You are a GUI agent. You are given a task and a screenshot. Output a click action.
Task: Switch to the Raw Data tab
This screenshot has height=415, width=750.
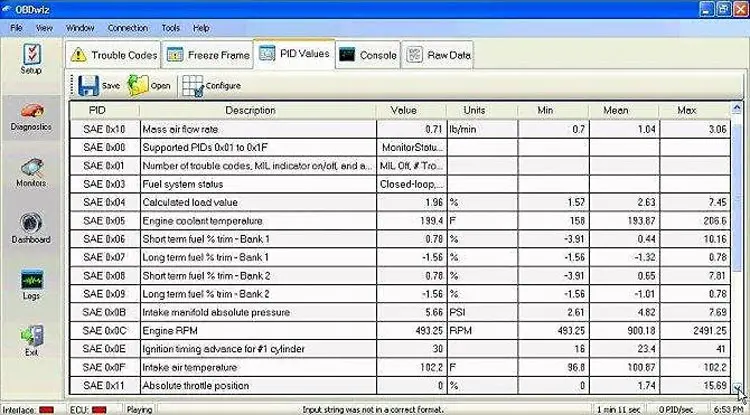(x=437, y=55)
